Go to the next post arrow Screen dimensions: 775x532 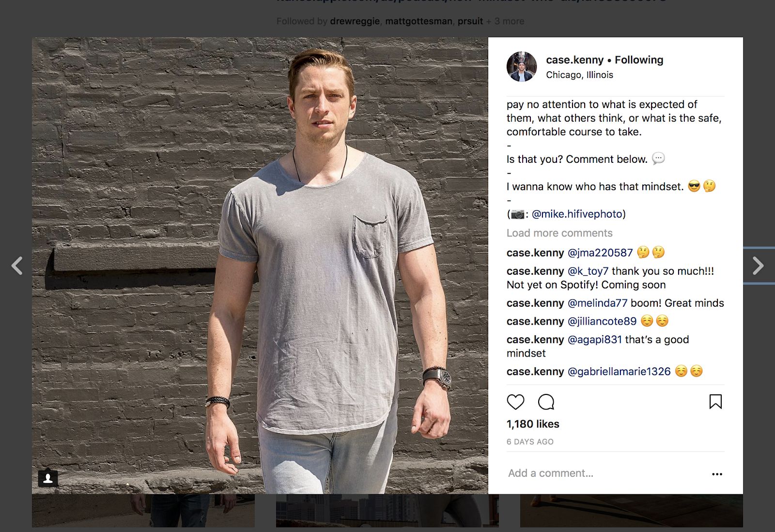758,266
